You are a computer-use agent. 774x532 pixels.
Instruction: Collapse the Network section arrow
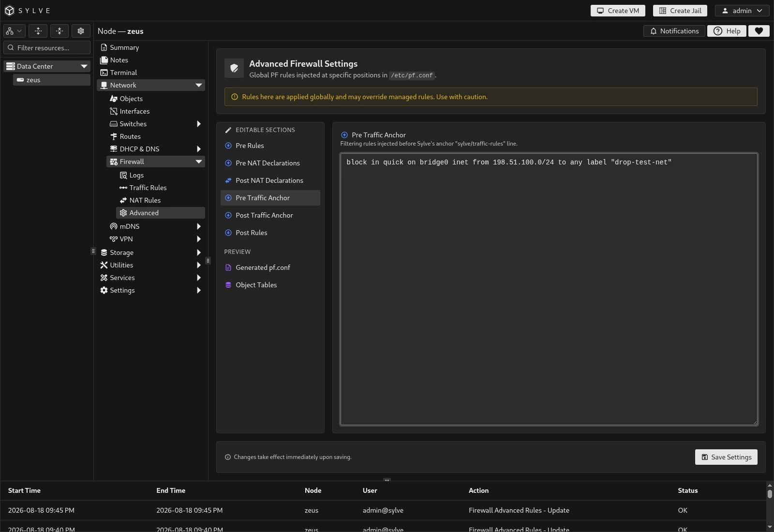pos(198,85)
